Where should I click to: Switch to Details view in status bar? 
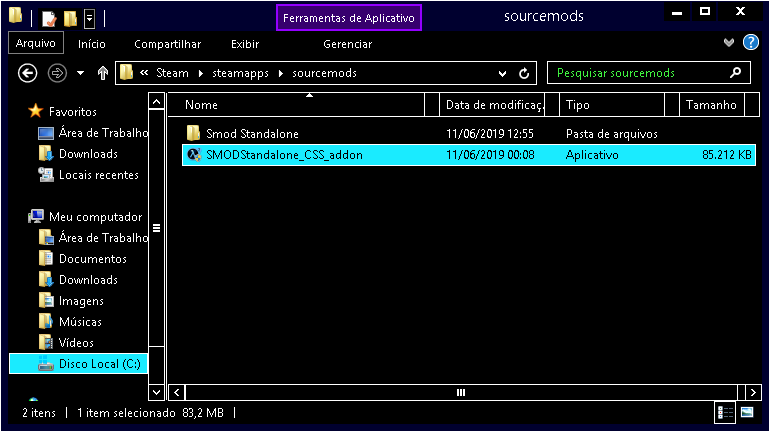coord(725,412)
